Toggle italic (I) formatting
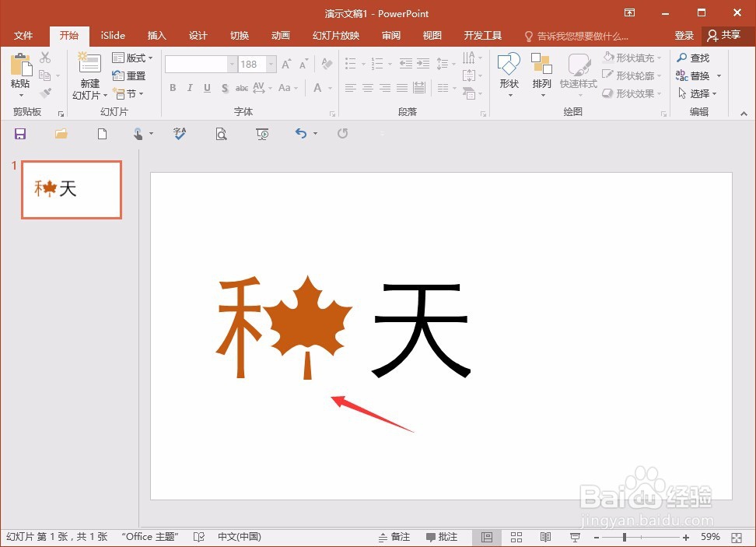The image size is (756, 547). (190, 88)
